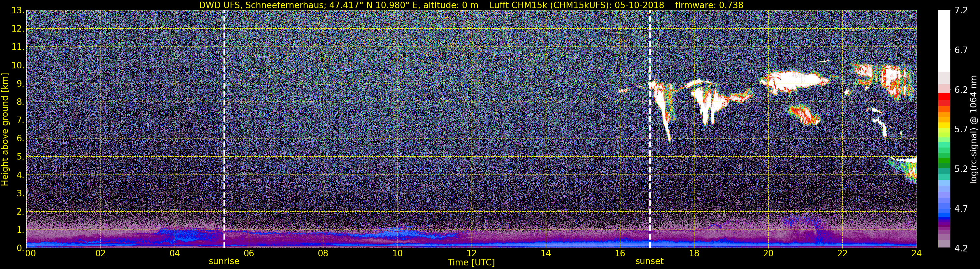Screen dimensions: 980x269
Task: Click the 'Time [UTC]' axis label
Action: click(471, 262)
